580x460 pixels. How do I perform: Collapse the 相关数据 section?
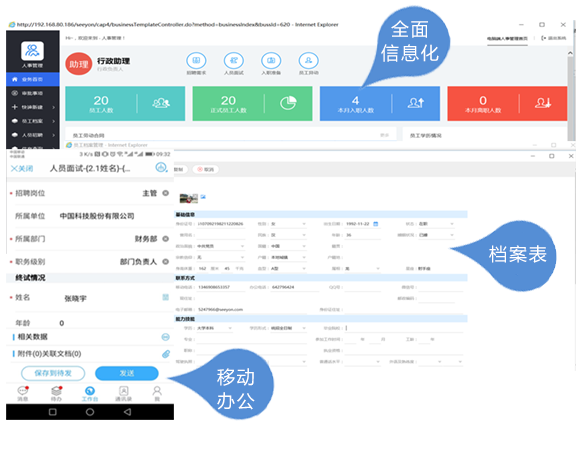166,337
